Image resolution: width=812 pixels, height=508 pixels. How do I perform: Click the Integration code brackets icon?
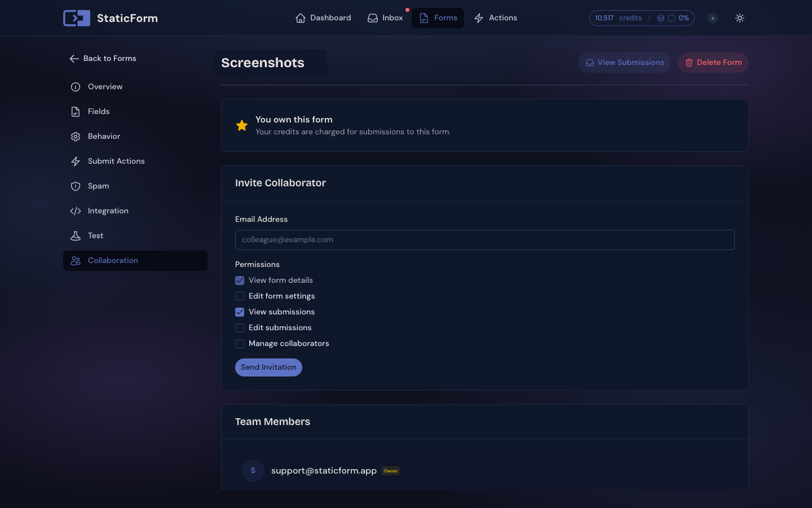tap(76, 211)
